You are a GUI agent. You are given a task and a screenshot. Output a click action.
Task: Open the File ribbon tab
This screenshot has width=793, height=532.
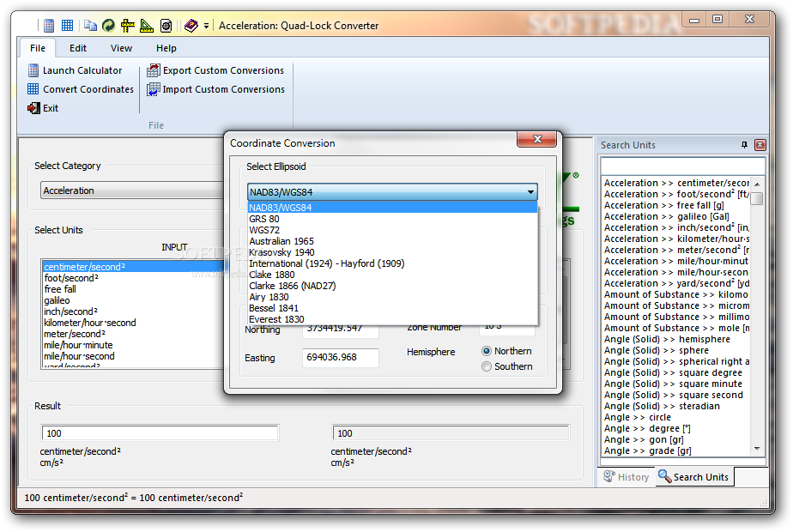pyautogui.click(x=38, y=48)
